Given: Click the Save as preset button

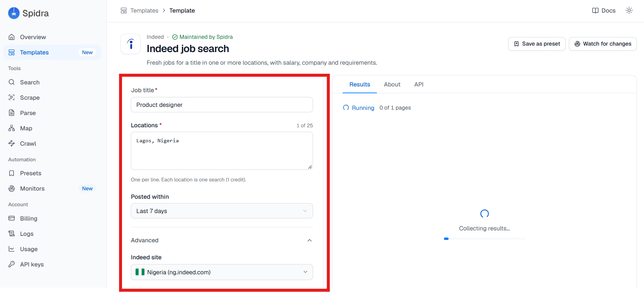Looking at the screenshot, I should (x=537, y=44).
